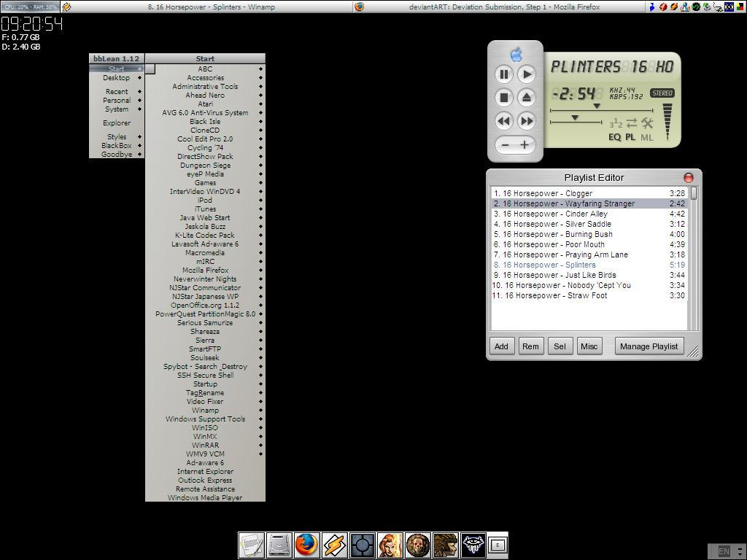Toggle the EQ equalizer window
The height and width of the screenshot is (560, 747).
614,137
